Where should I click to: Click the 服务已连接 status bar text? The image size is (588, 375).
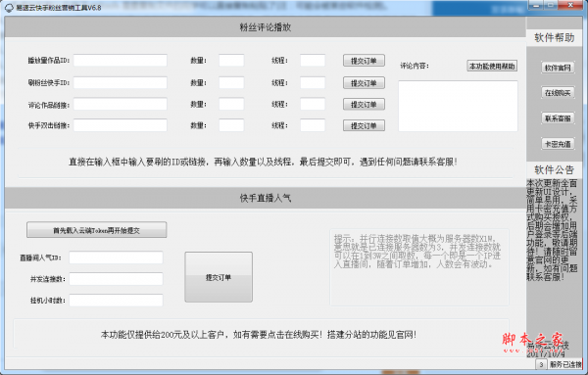click(x=565, y=364)
